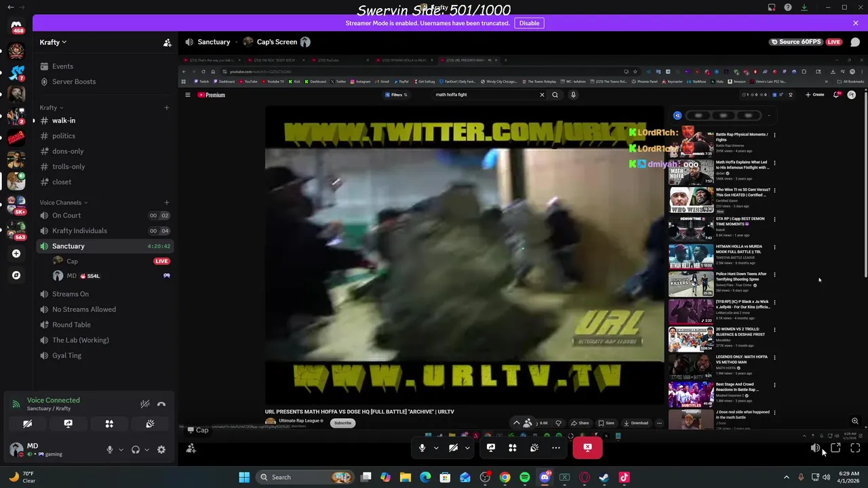Stop watching stream red button
Image resolution: width=868 pixels, height=488 pixels.
pyautogui.click(x=587, y=447)
